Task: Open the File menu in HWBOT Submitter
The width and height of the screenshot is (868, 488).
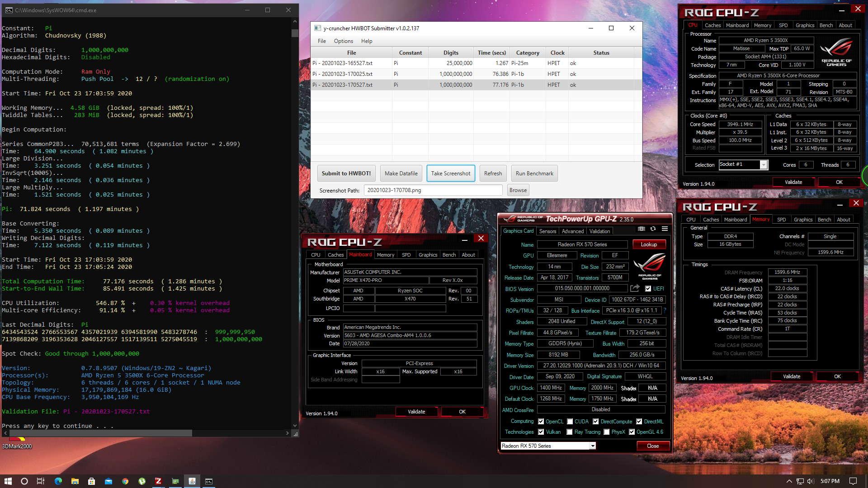Action: point(322,41)
